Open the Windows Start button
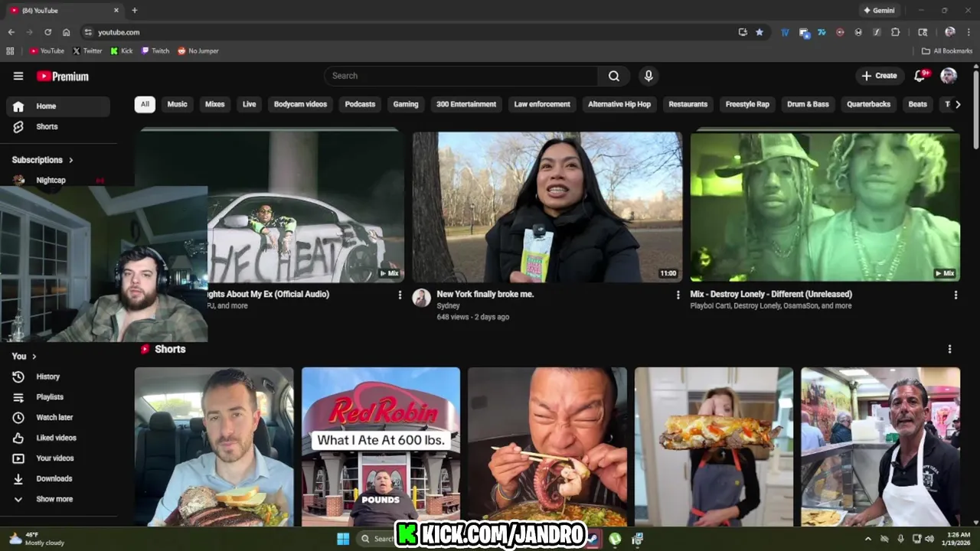The height and width of the screenshot is (551, 980). pos(343,539)
